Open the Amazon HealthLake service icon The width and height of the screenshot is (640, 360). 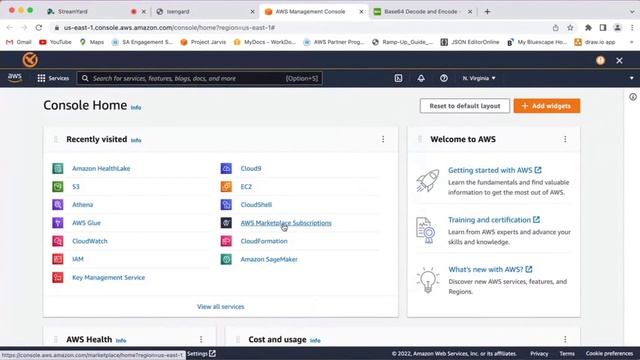(x=58, y=168)
